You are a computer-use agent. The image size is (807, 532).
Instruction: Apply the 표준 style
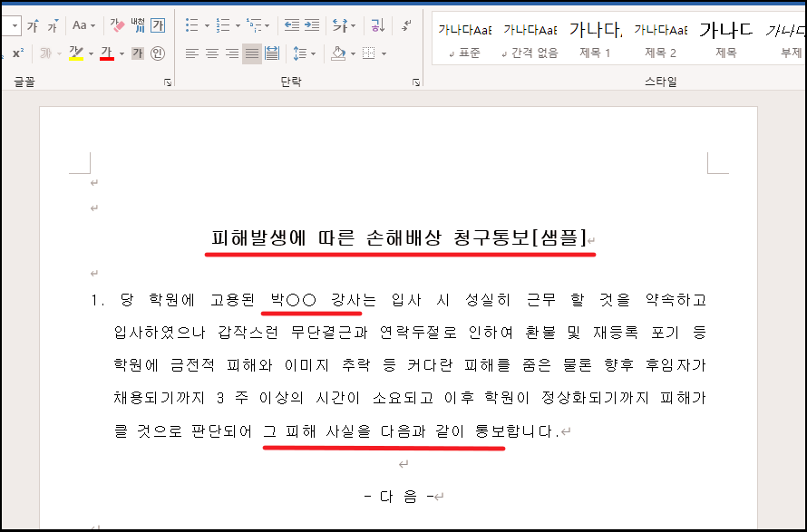(x=465, y=38)
